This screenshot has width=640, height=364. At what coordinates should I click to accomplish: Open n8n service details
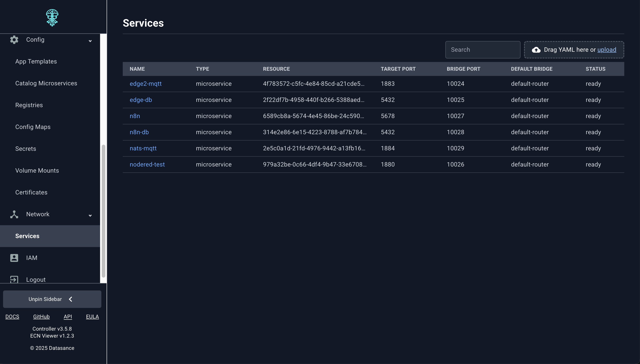(x=135, y=116)
